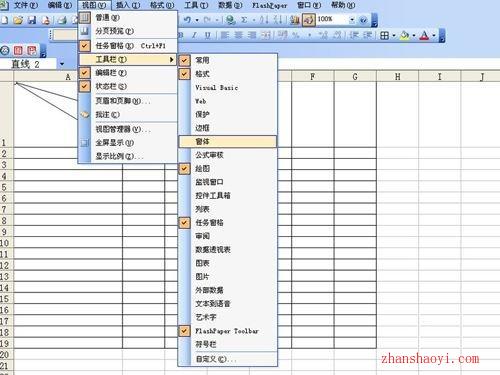This screenshot has width=500, height=375.
Task: Select the Visual Basic toolbar entry
Action: (x=216, y=88)
